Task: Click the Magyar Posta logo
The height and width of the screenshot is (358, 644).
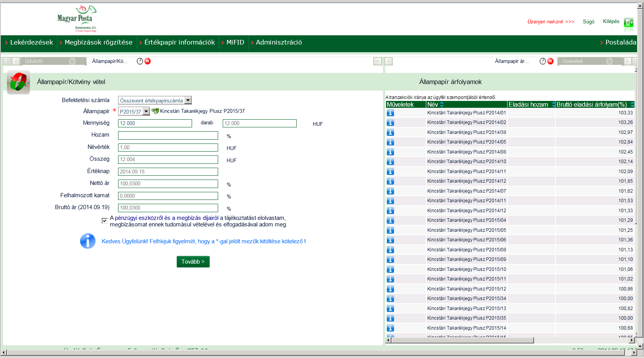Action: pyautogui.click(x=77, y=18)
